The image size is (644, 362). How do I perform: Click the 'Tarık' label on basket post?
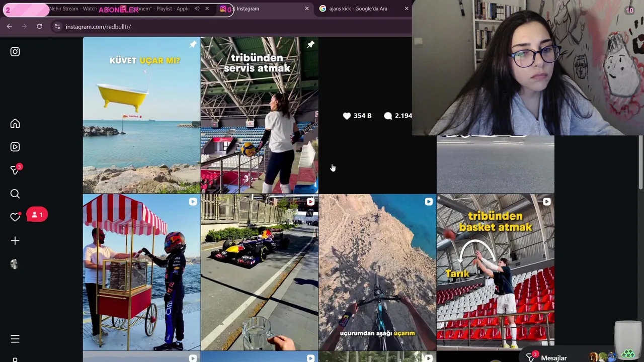(x=457, y=274)
